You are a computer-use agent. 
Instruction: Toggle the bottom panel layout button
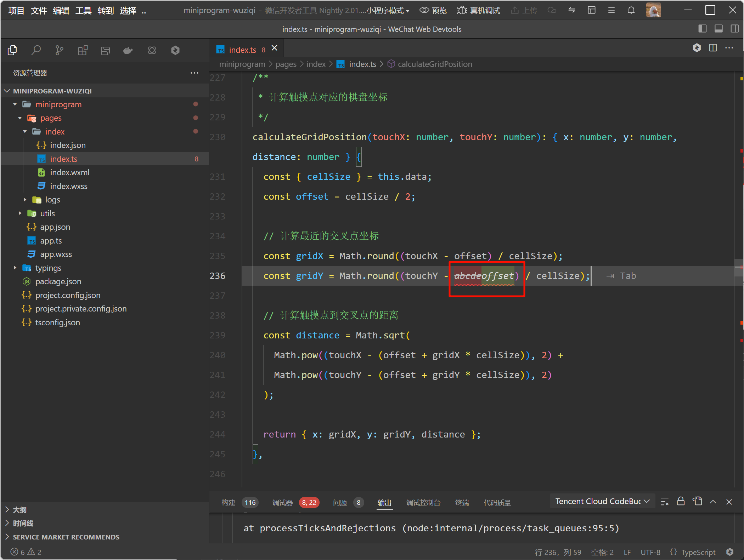(x=718, y=29)
